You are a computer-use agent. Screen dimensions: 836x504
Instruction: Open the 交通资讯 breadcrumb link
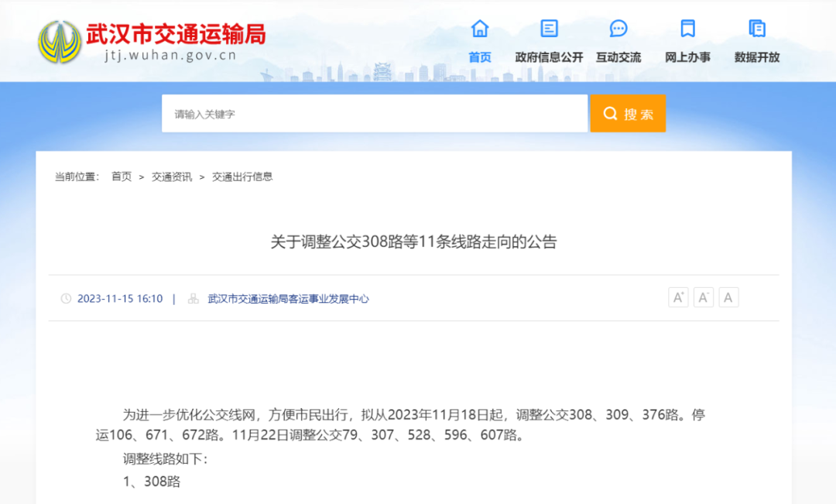click(x=170, y=177)
